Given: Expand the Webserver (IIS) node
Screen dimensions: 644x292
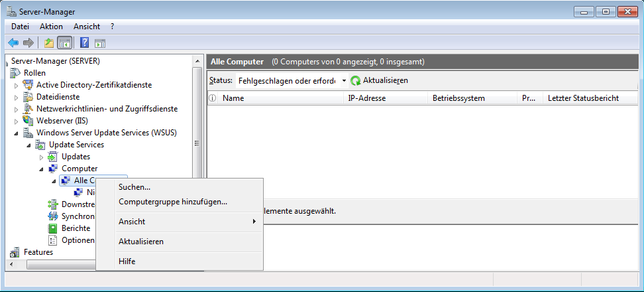Looking at the screenshot, I should point(17,121).
